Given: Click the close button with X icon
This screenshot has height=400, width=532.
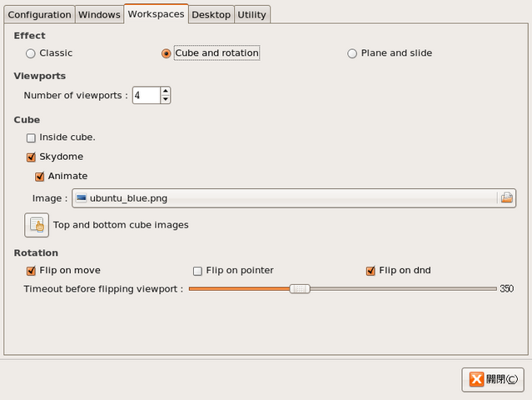Looking at the screenshot, I should click(493, 379).
